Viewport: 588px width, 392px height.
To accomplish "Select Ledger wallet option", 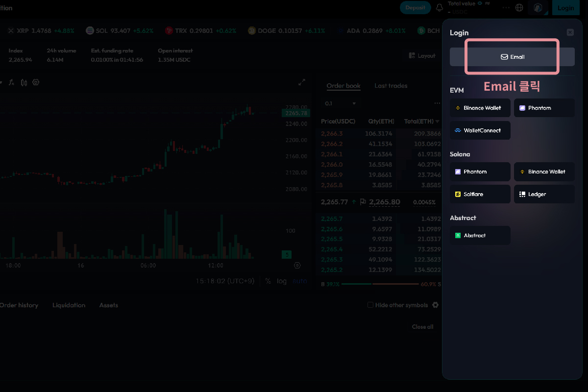I will 544,194.
